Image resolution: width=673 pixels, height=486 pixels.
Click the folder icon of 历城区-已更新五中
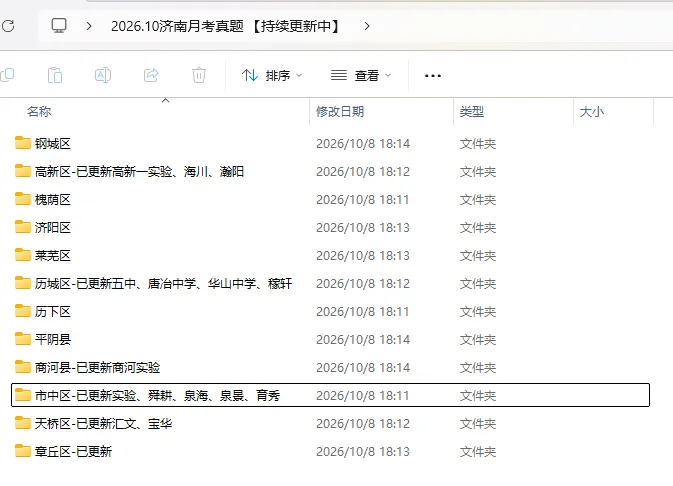(23, 282)
